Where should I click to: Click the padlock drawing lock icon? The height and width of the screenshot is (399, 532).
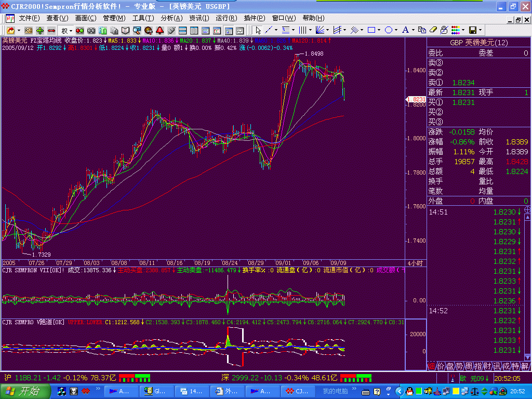[444, 30]
